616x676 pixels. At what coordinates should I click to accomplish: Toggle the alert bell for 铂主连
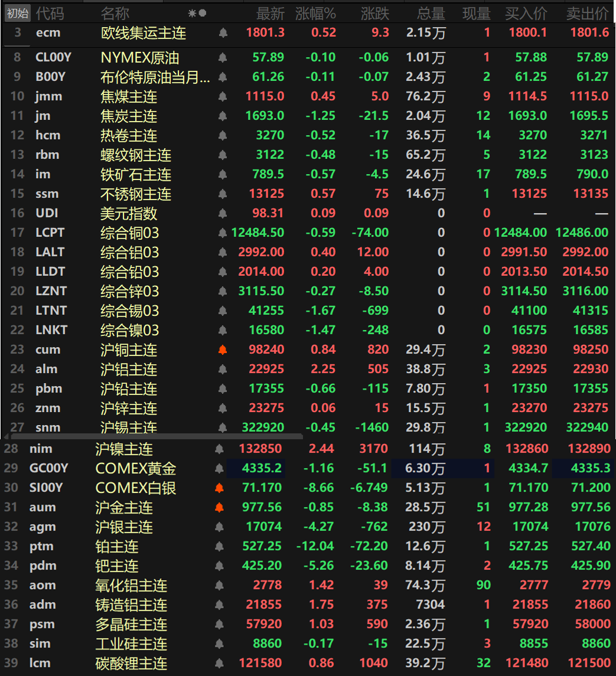(219, 547)
